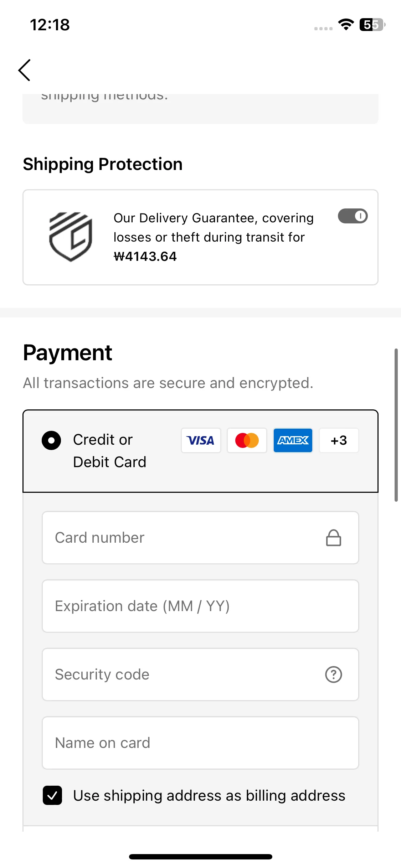
Task: Tap the Delivery Guarantee description text
Action: click(214, 237)
